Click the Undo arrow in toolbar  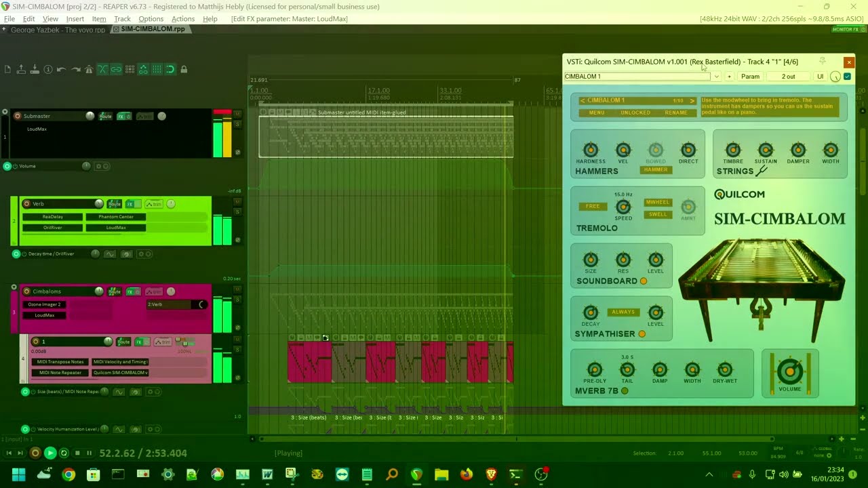(62, 69)
